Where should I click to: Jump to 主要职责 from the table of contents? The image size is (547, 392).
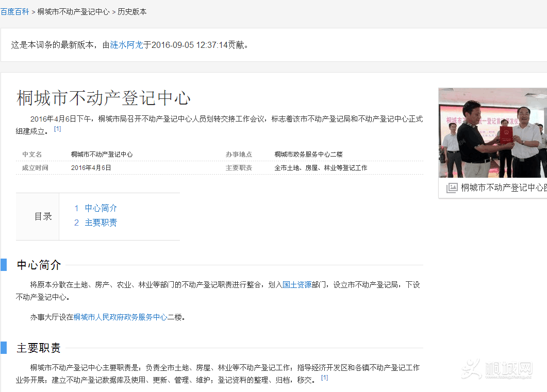pos(101,223)
